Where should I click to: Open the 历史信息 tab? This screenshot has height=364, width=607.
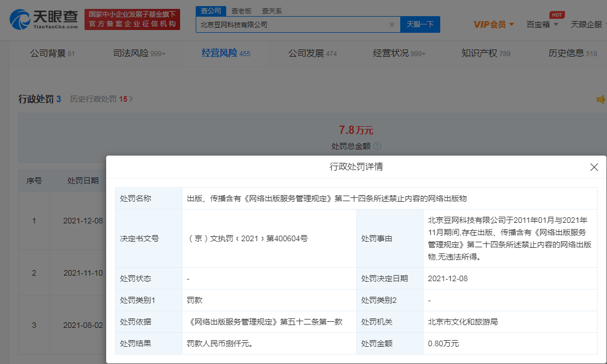click(573, 53)
